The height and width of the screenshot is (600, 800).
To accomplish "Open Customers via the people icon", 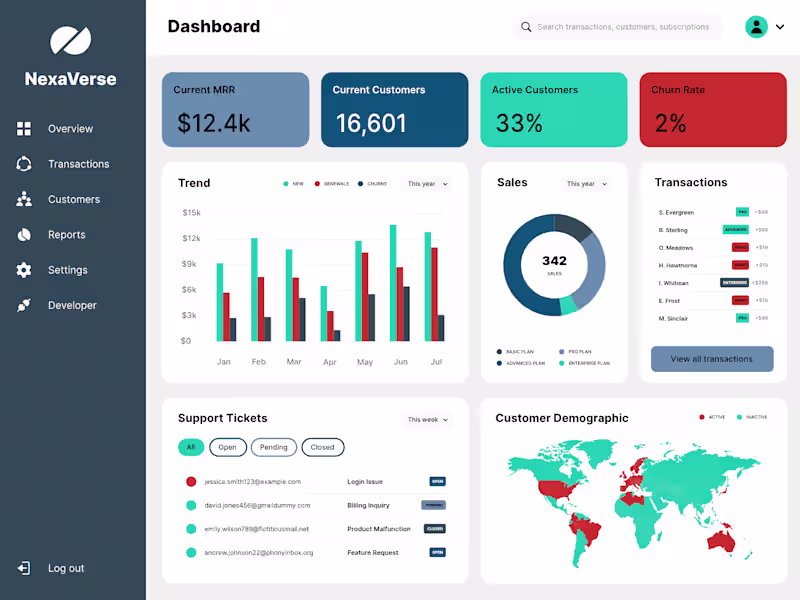I will tap(22, 199).
